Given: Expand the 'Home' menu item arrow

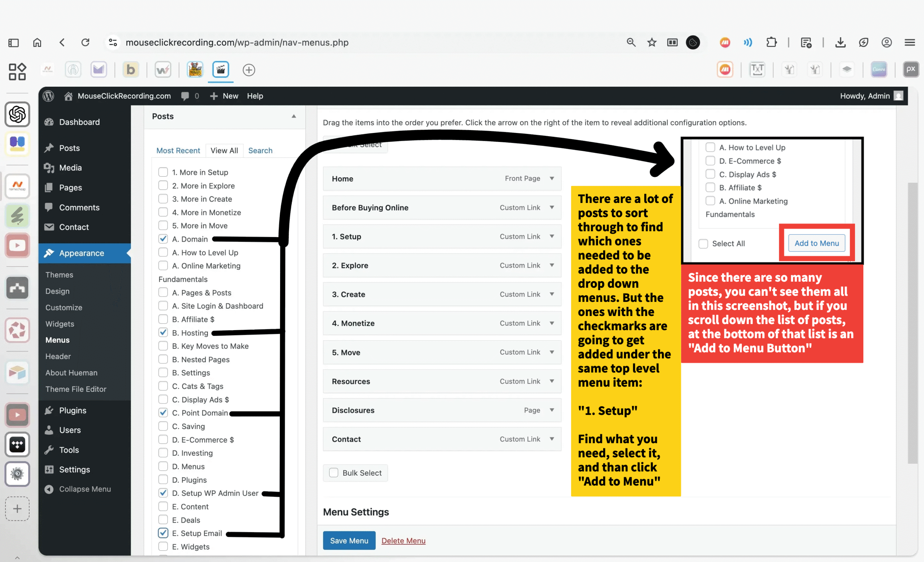Looking at the screenshot, I should pyautogui.click(x=552, y=178).
